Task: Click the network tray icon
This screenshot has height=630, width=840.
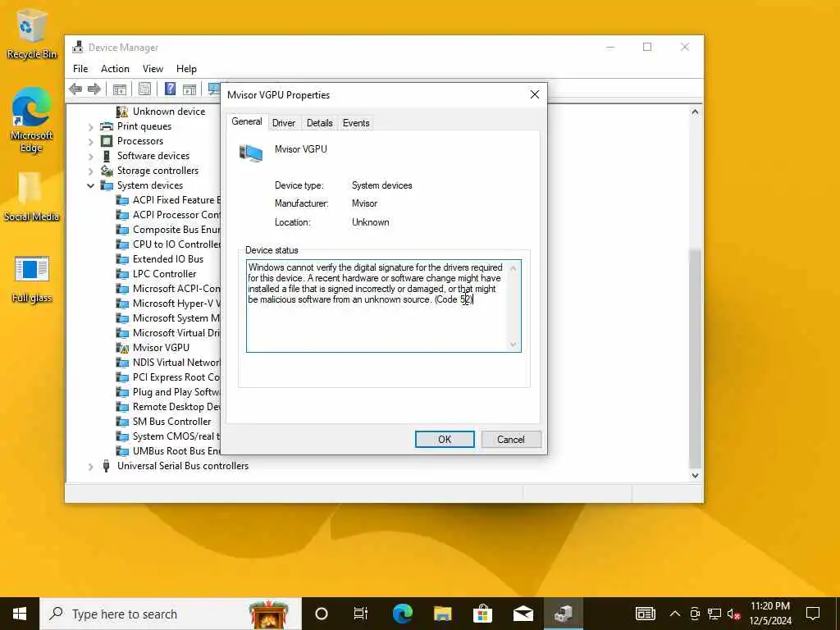Action: 714,614
